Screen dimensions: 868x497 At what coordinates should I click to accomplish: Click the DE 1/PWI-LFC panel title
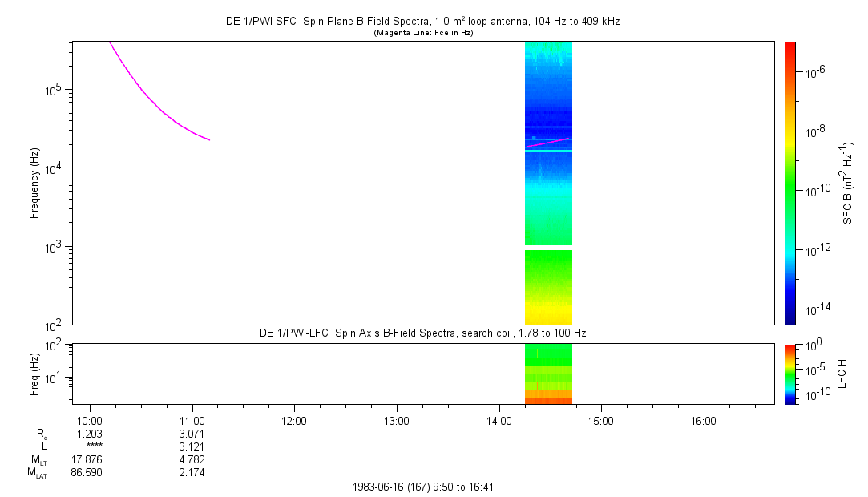click(422, 333)
